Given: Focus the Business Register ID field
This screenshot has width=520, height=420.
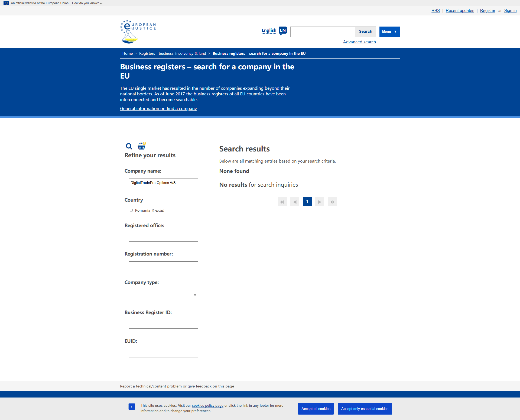Looking at the screenshot, I should (x=163, y=324).
